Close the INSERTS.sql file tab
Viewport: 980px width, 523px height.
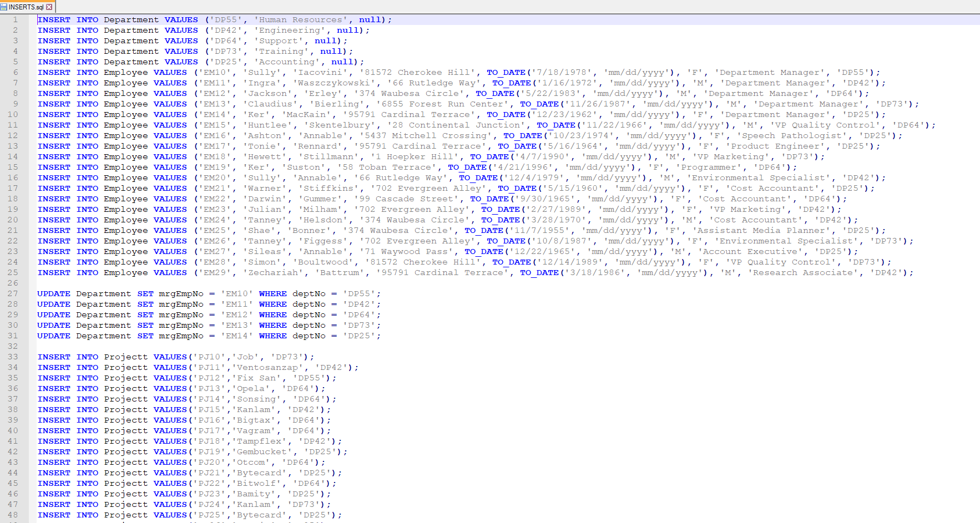click(x=49, y=7)
